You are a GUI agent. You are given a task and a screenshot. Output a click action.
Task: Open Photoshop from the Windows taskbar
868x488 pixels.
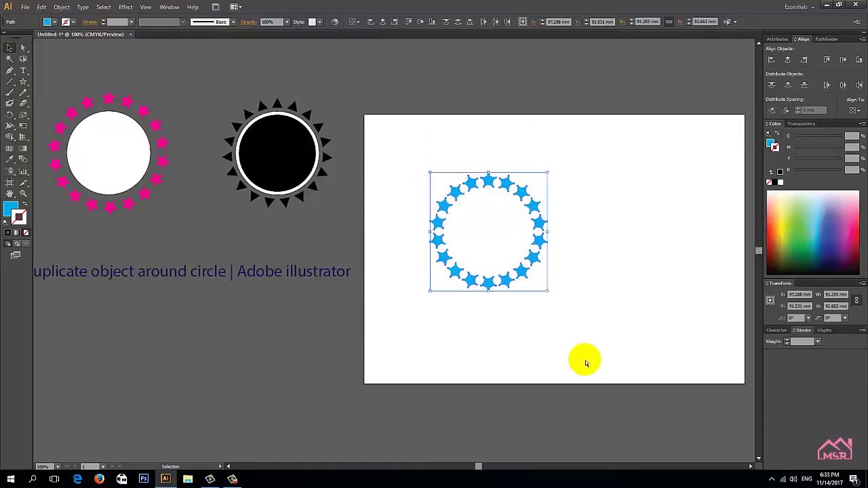[144, 479]
